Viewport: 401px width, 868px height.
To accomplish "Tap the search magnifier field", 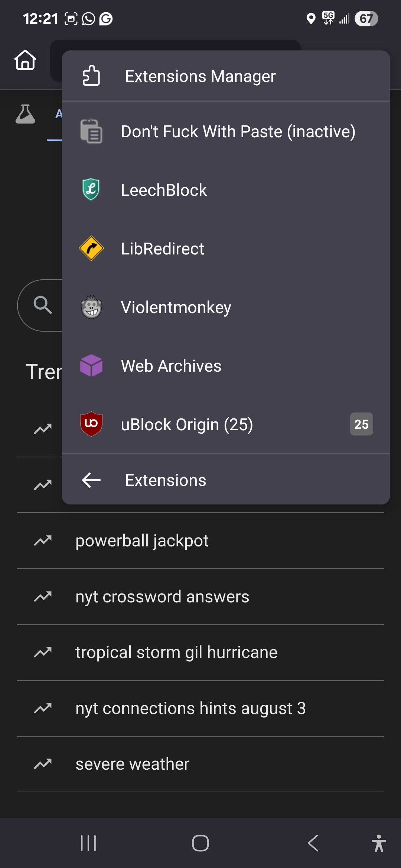I will 42,305.
